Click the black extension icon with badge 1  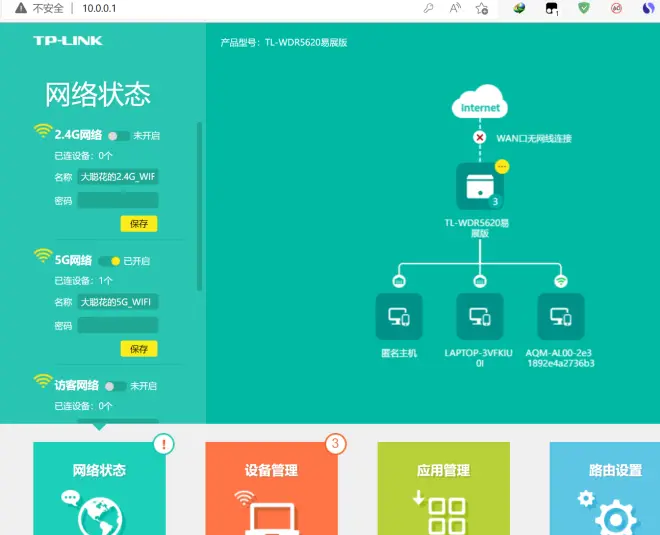551,8
